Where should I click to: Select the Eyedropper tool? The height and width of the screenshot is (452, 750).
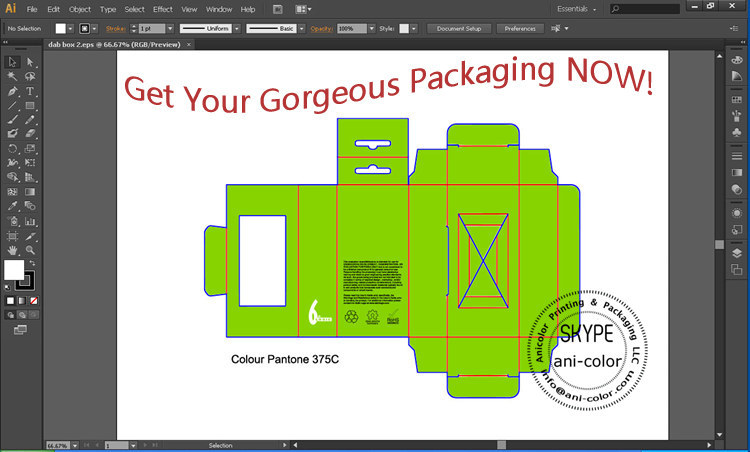coord(12,206)
